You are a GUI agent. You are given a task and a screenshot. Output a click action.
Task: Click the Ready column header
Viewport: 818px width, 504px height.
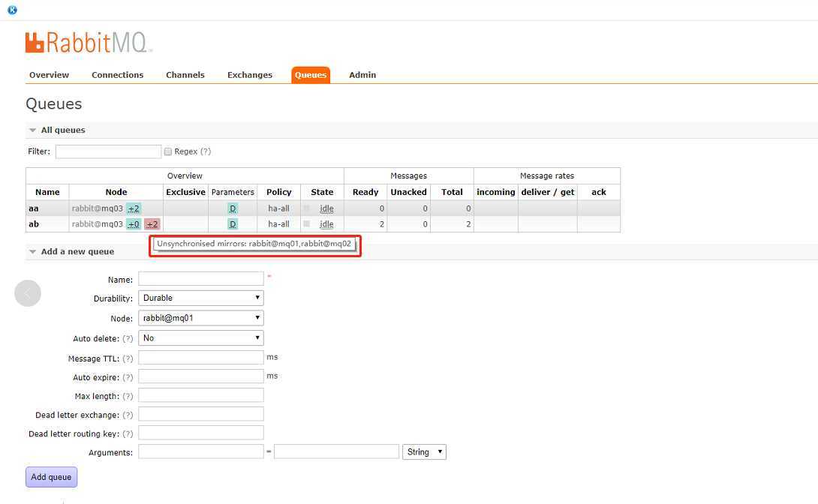365,192
